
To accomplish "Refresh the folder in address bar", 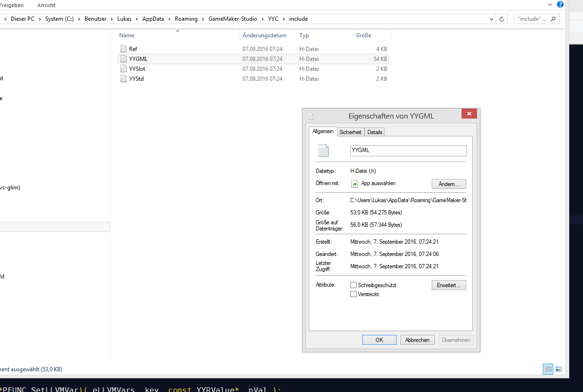I will (502, 19).
